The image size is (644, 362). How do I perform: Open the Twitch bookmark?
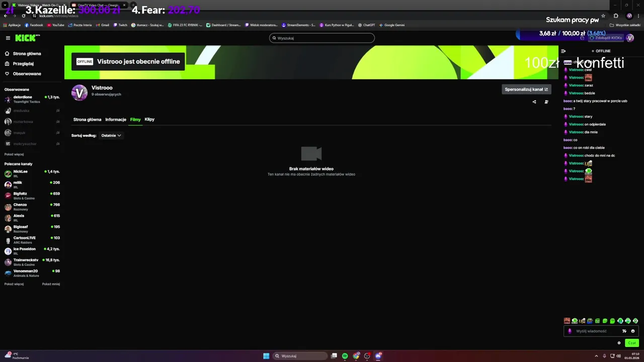[x=120, y=25]
